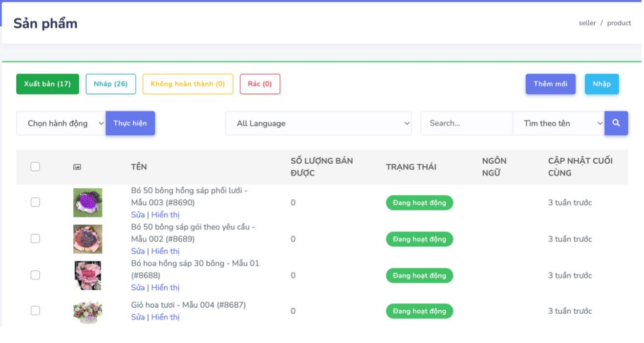Open the purple rose bouquet thumbnail #8690
The height and width of the screenshot is (343, 644).
pyautogui.click(x=88, y=202)
